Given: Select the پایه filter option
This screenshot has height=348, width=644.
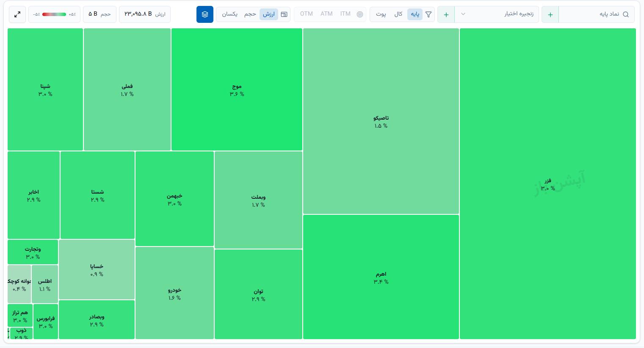Looking at the screenshot, I should [x=415, y=14].
